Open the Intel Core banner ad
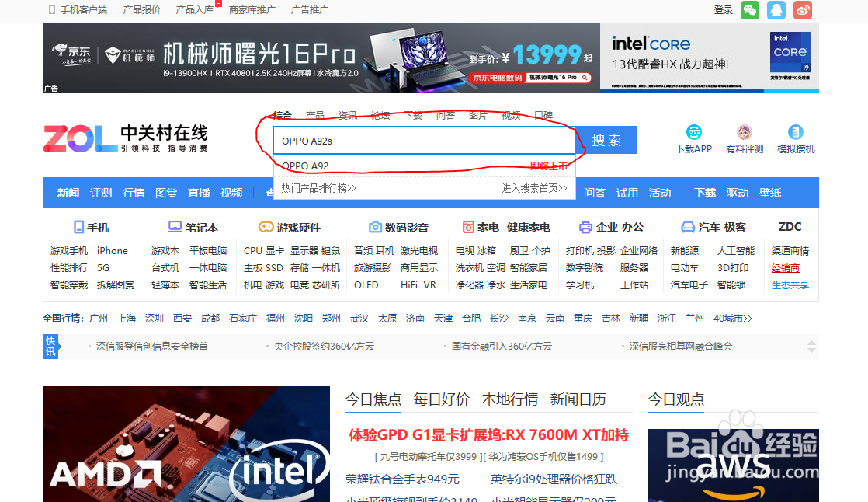This screenshot has height=502, width=868. click(710, 58)
